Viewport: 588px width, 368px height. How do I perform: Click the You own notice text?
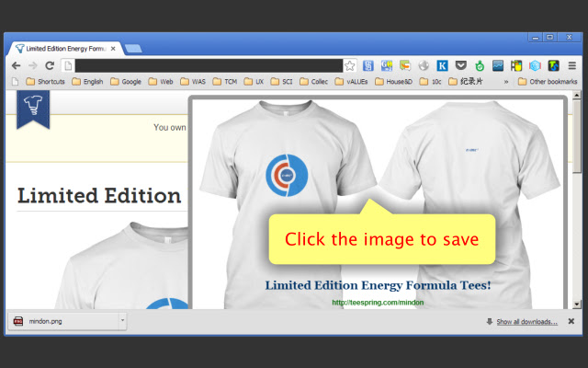click(169, 127)
